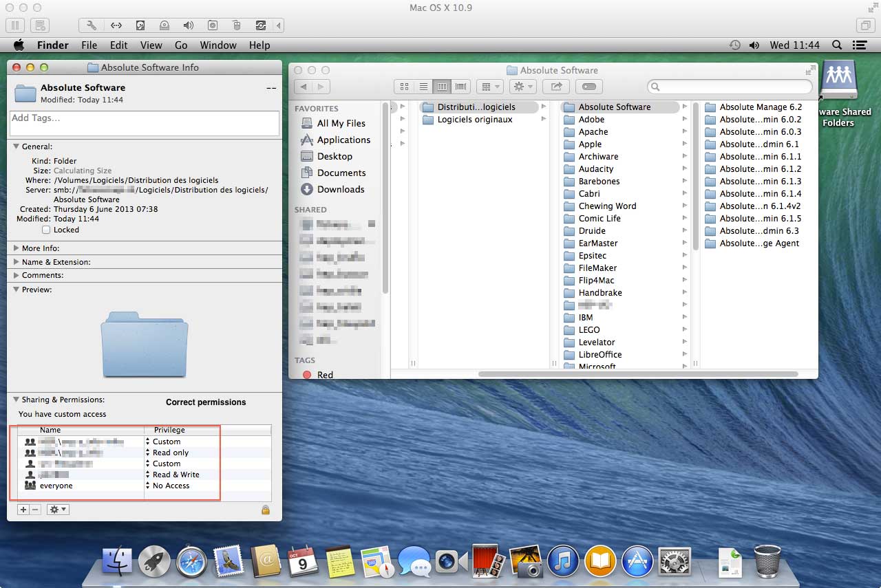Add a permission entry with plus button
This screenshot has width=881, height=588.
[23, 510]
